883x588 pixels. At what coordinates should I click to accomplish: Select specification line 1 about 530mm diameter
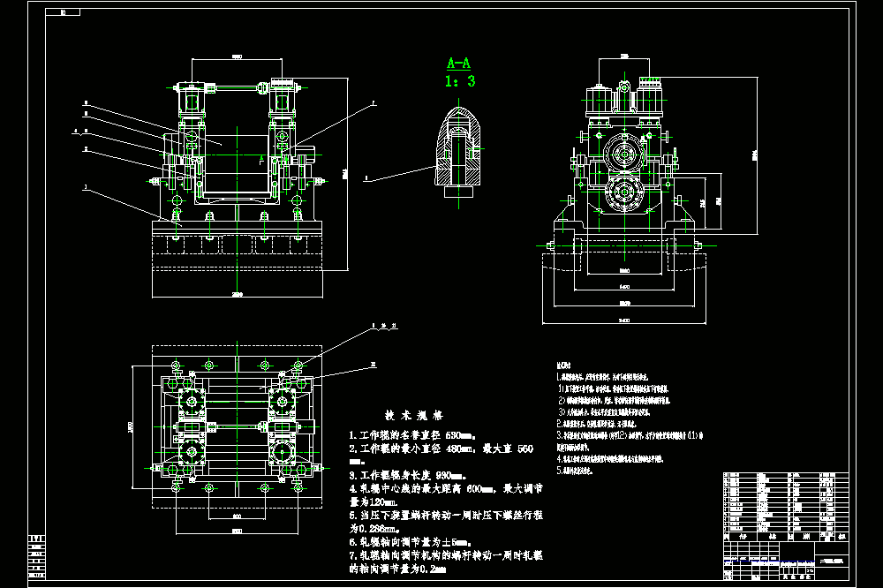point(412,435)
